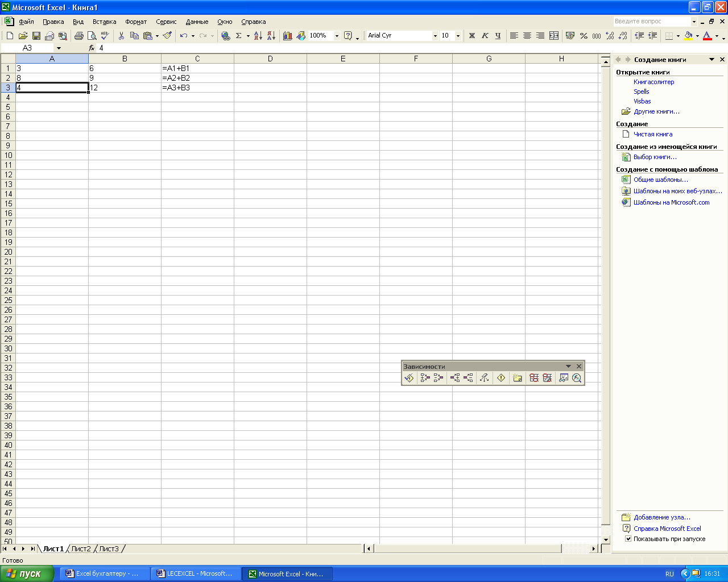The width and height of the screenshot is (728, 582).
Task: Sort descending with the Я-A icon
Action: 271,36
